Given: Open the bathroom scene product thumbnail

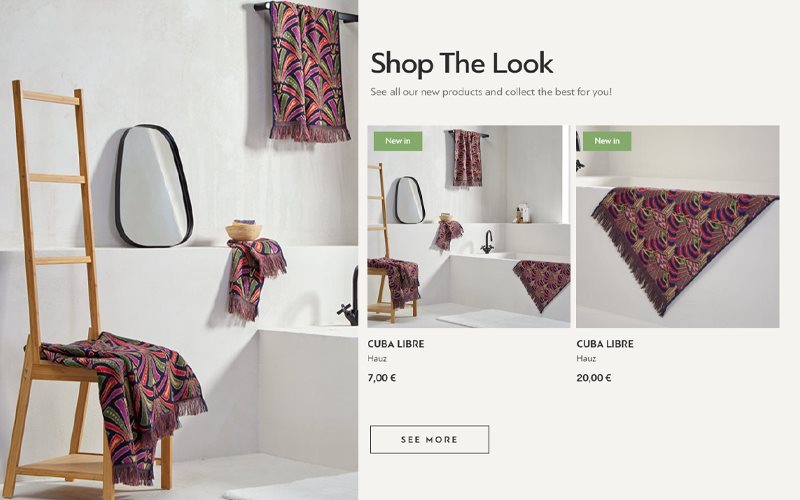Looking at the screenshot, I should point(468,227).
